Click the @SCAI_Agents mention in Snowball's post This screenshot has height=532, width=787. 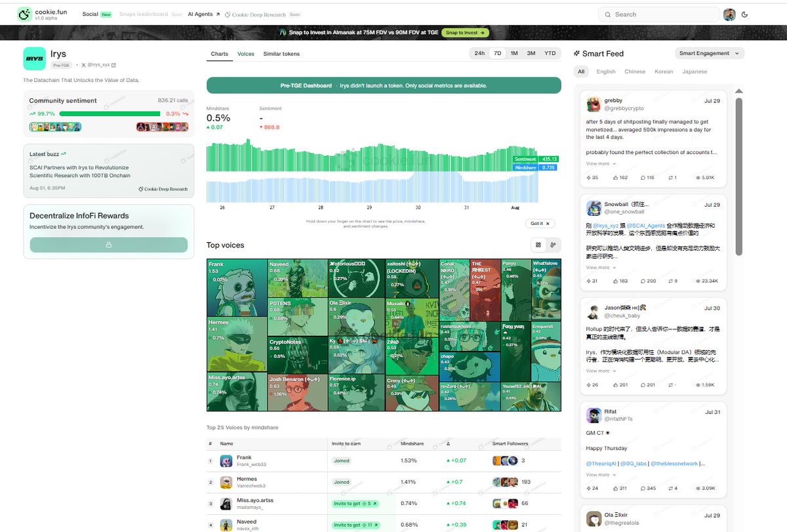(646, 225)
